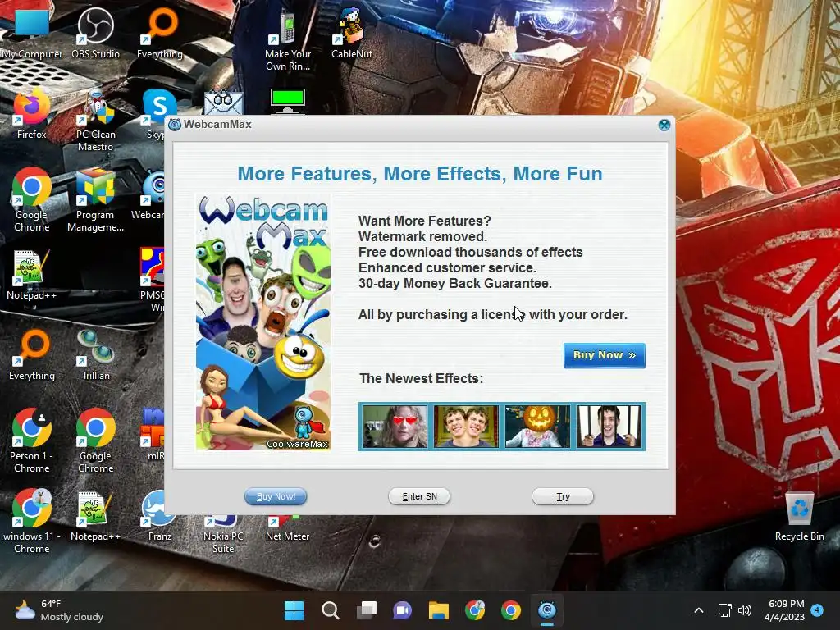
Task: Open volume control in system tray
Action: pyautogui.click(x=745, y=610)
